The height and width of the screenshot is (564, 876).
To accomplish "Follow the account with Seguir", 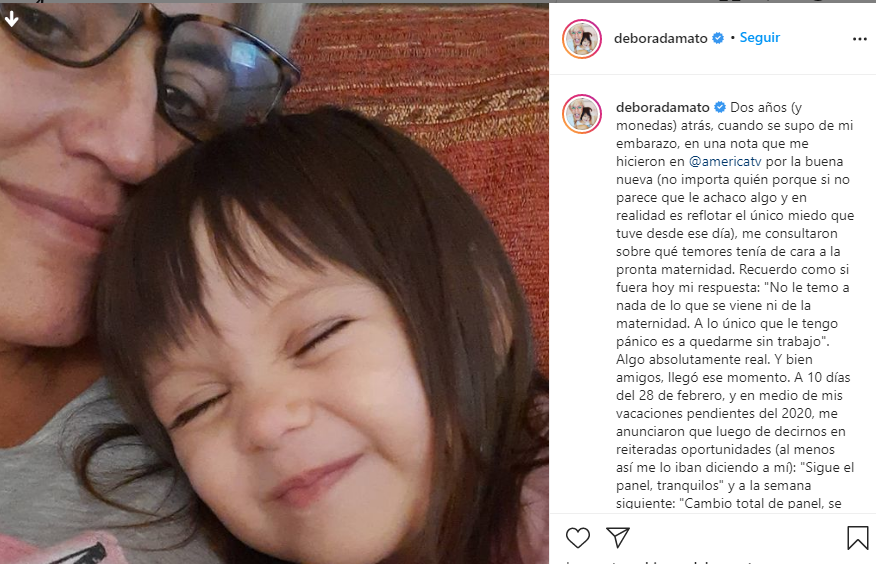I will [760, 37].
